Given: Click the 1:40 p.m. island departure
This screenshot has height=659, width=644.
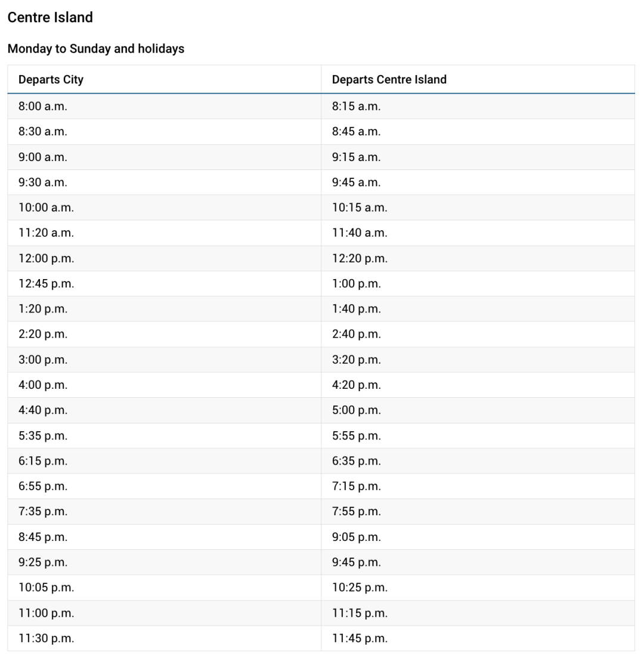Looking at the screenshot, I should [x=356, y=309].
